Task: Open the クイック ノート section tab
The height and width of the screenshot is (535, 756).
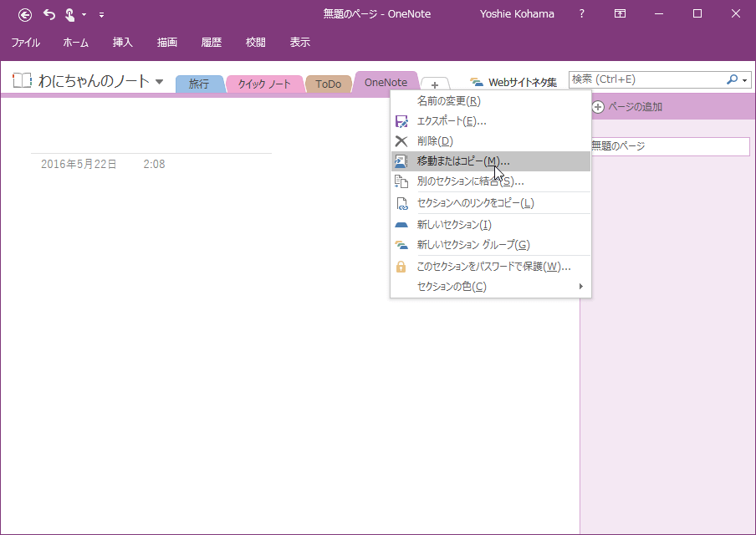Action: coord(265,84)
